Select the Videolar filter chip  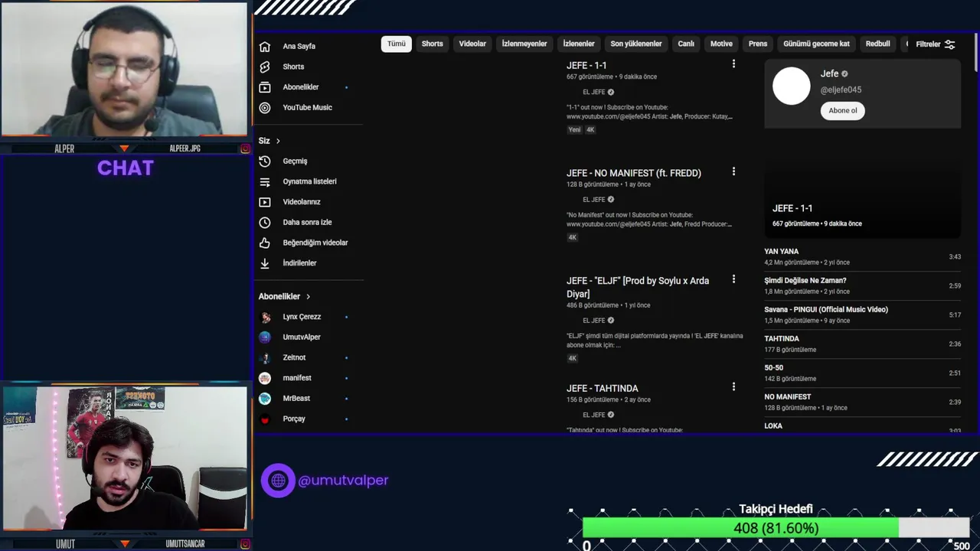click(472, 44)
